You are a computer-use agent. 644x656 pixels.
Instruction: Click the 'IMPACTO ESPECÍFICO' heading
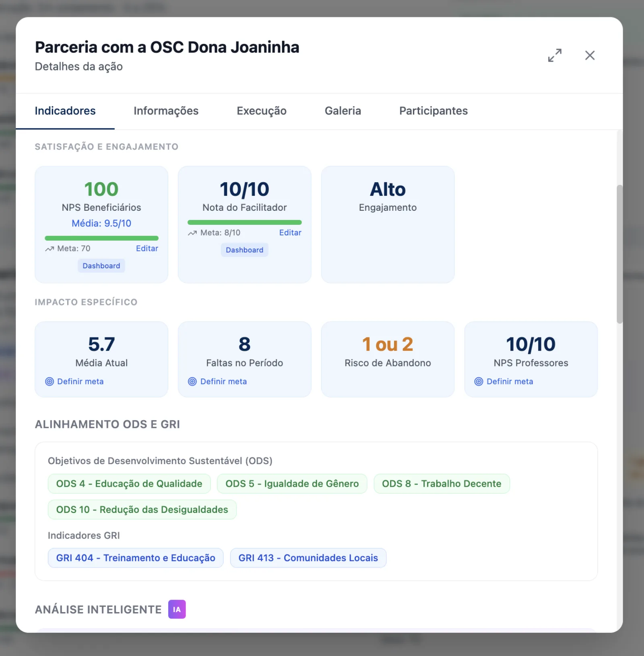tap(86, 302)
